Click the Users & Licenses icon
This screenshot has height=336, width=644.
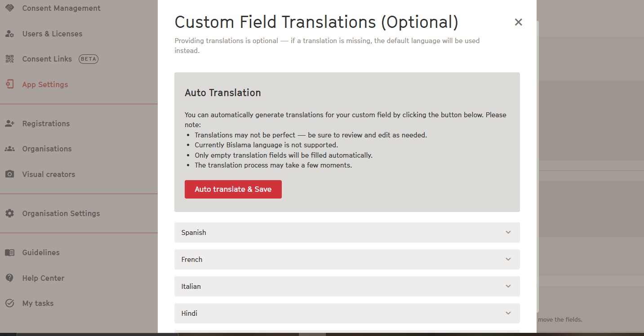point(9,34)
